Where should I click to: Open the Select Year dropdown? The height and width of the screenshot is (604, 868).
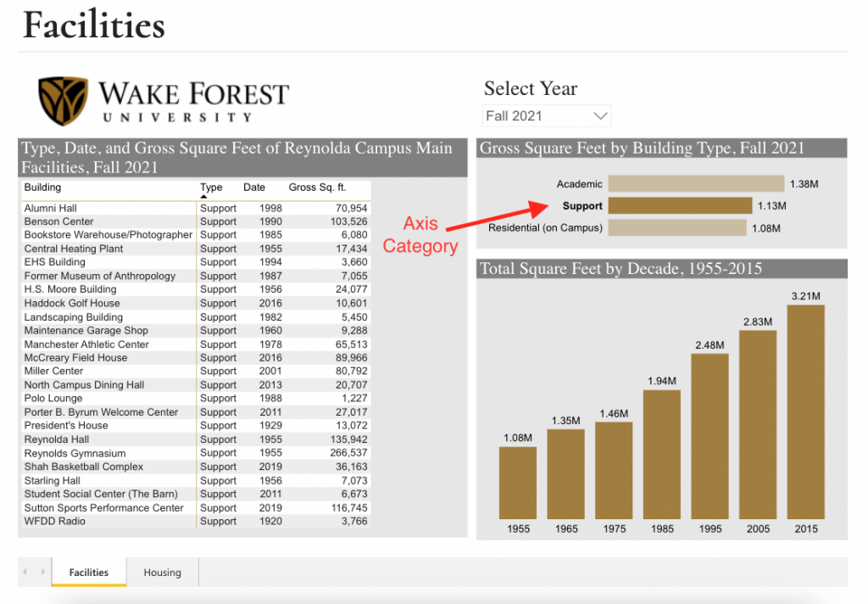tap(547, 116)
